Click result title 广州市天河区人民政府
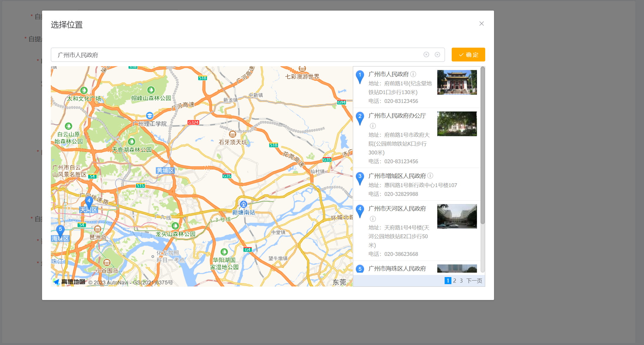 (397, 209)
